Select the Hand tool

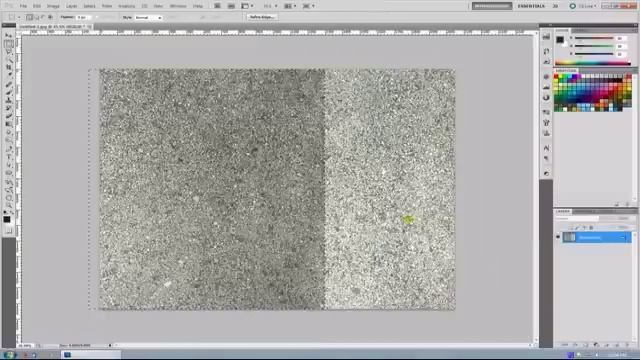click(x=8, y=198)
